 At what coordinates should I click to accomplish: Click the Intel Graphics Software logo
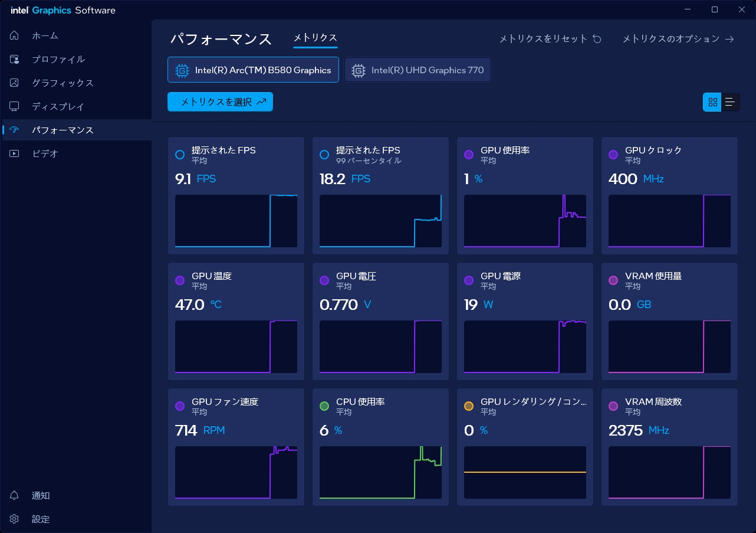tap(63, 10)
